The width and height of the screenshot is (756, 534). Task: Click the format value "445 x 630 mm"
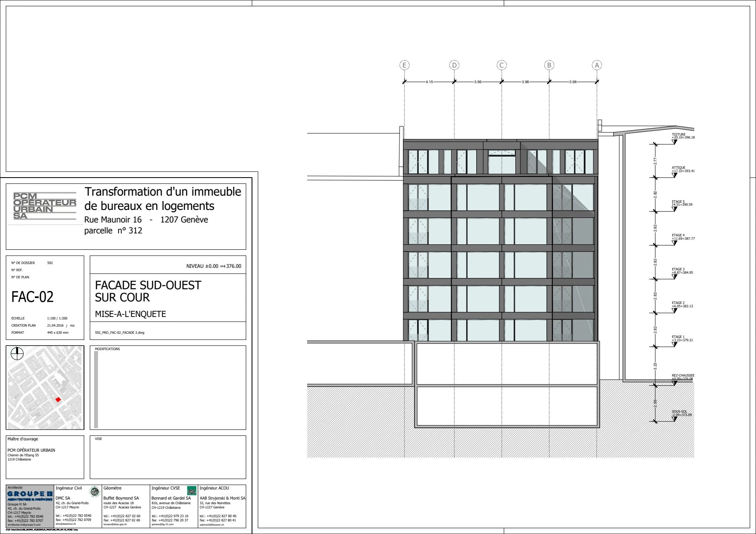tap(58, 332)
